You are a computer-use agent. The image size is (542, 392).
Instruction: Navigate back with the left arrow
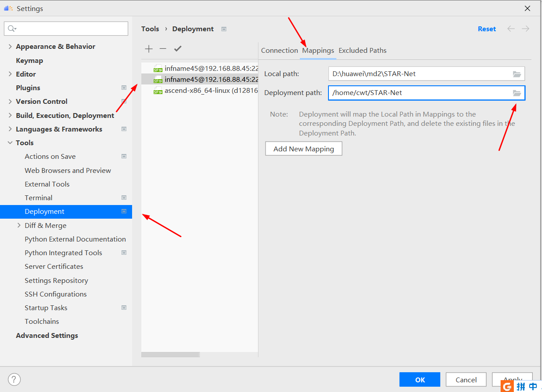(x=511, y=29)
